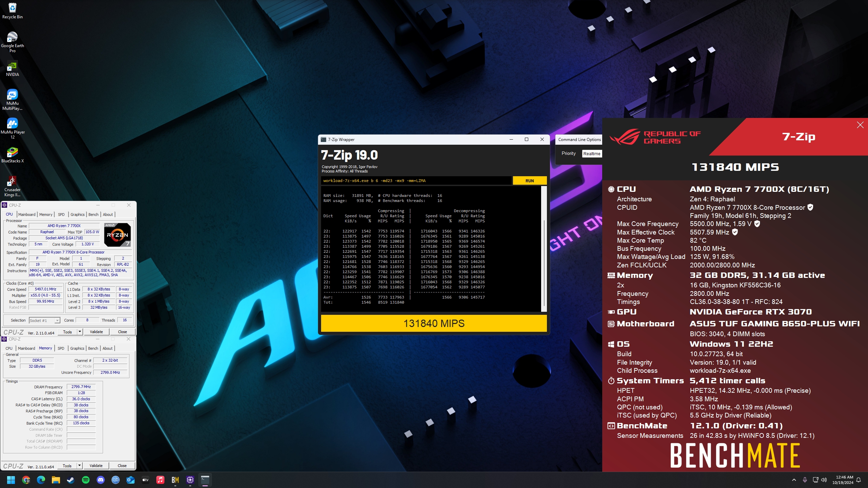
Task: Open File Explorer from the taskbar
Action: (x=56, y=480)
